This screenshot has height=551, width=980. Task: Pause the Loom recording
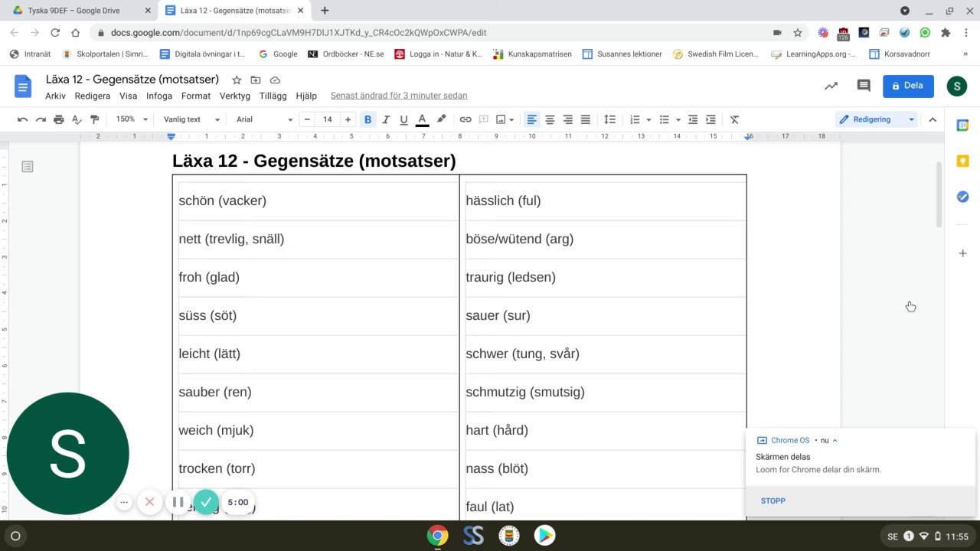click(x=178, y=502)
